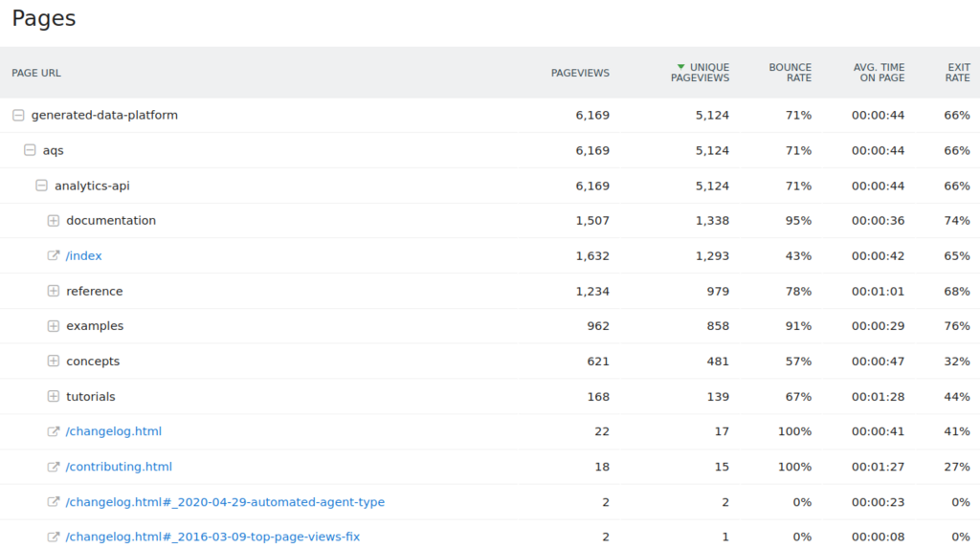Click exit rate 41% for /changelog.html

[957, 431]
